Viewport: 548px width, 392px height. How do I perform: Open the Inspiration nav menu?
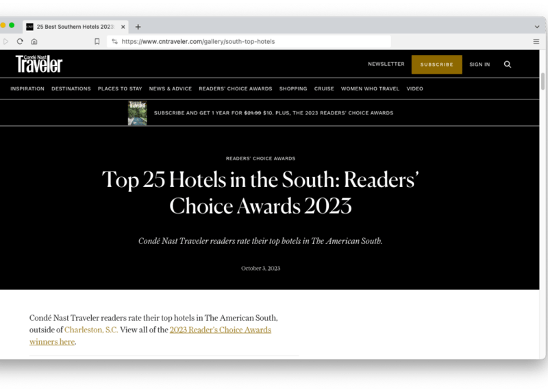pos(27,88)
